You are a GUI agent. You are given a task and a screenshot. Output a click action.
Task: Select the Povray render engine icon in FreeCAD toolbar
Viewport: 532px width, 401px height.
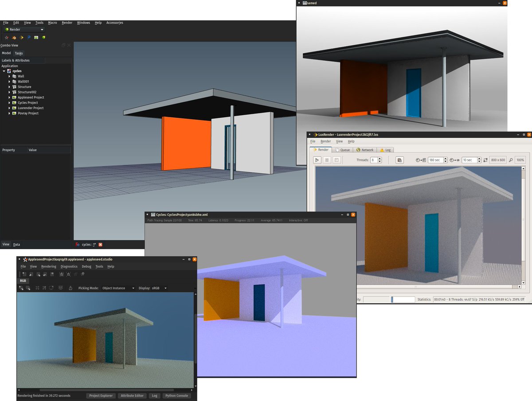pyautogui.click(x=28, y=38)
